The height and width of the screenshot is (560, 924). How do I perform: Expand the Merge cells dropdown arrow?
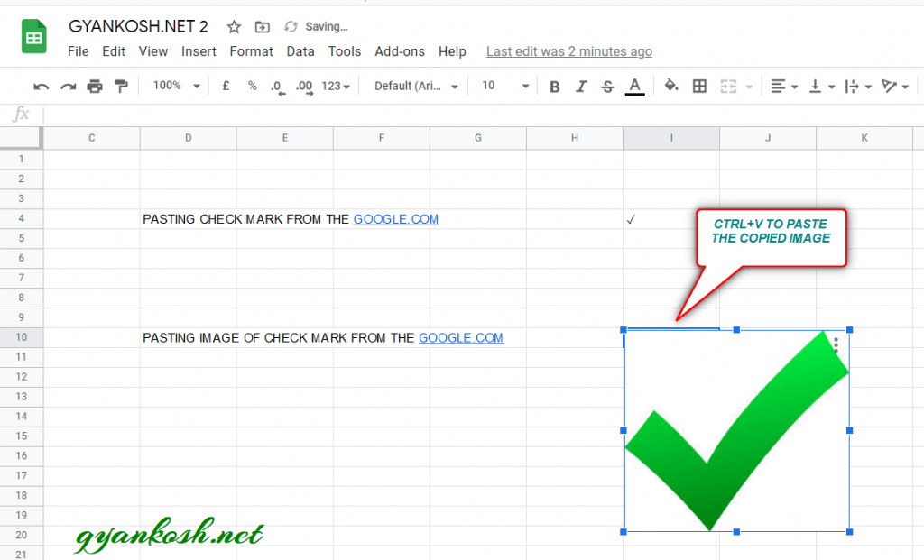pos(749,87)
